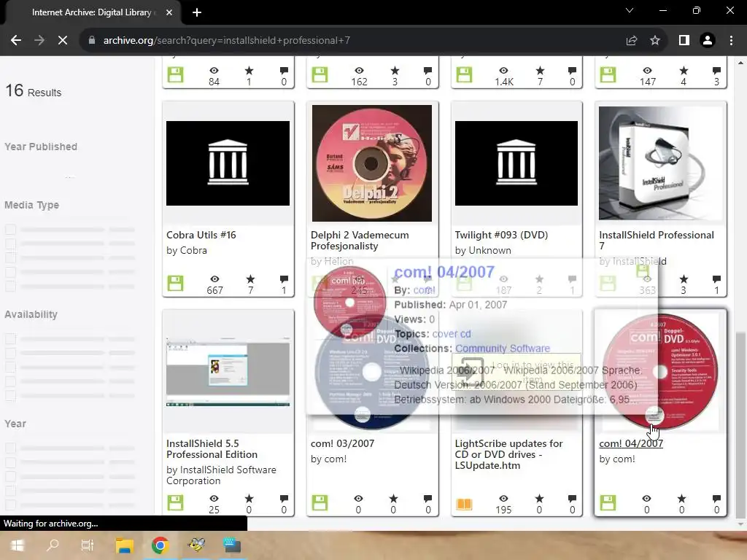Open the Cobra Utils #16 thumbnail
This screenshot has width=747, height=560.
click(228, 163)
